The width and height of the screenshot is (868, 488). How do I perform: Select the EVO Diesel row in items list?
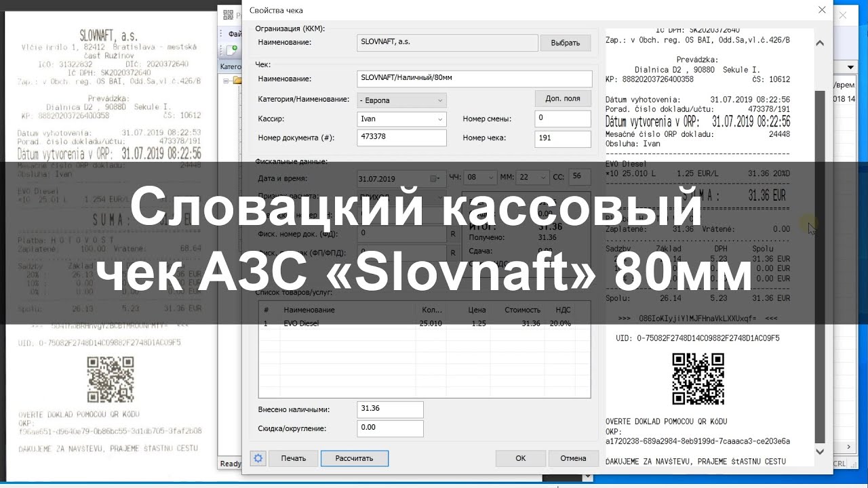425,324
